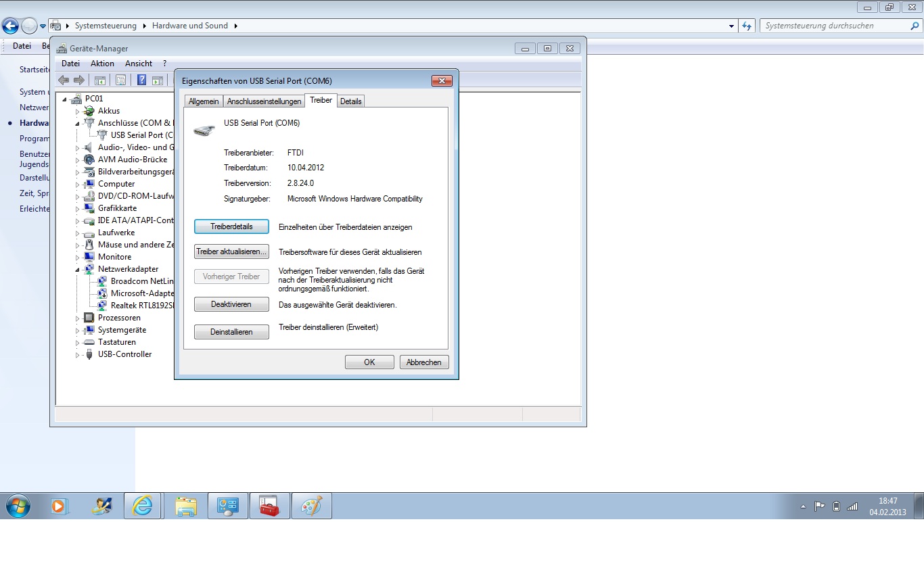Open Internet Explorer from taskbar
This screenshot has width=924, height=576.
pos(143,506)
